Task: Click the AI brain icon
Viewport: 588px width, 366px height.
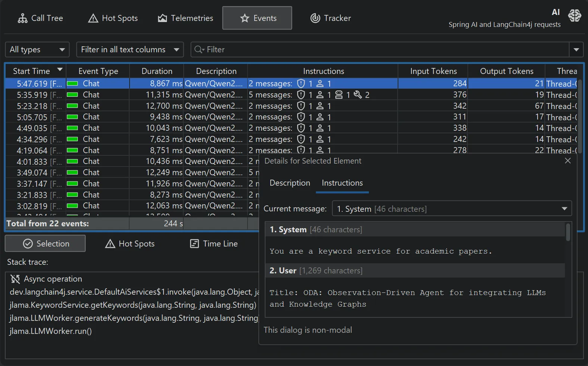Action: pos(575,15)
